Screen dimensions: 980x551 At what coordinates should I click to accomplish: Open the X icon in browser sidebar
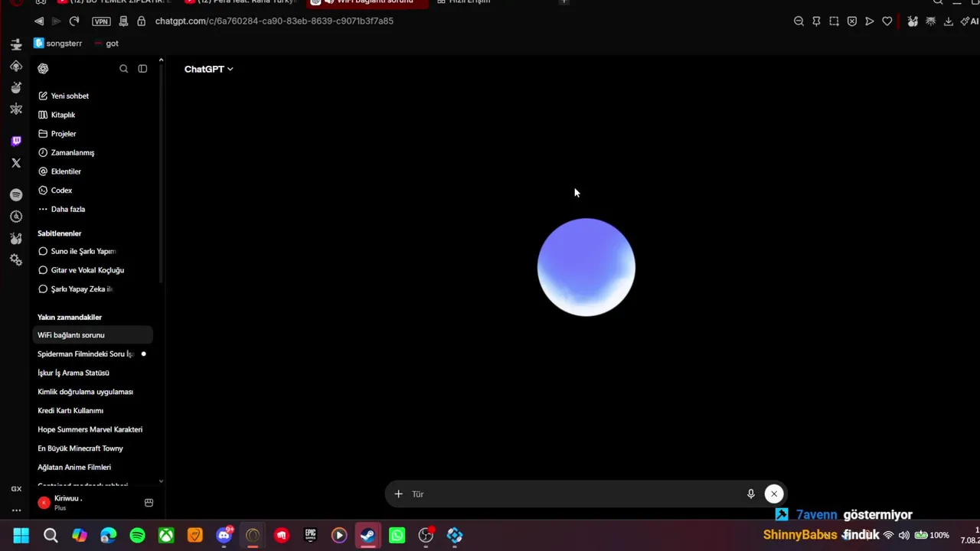[x=16, y=163]
